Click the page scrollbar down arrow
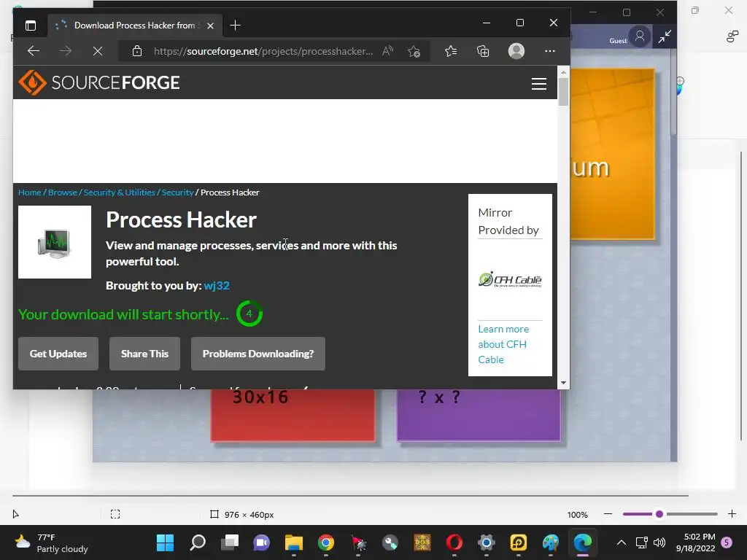This screenshot has height=560, width=747. point(564,383)
